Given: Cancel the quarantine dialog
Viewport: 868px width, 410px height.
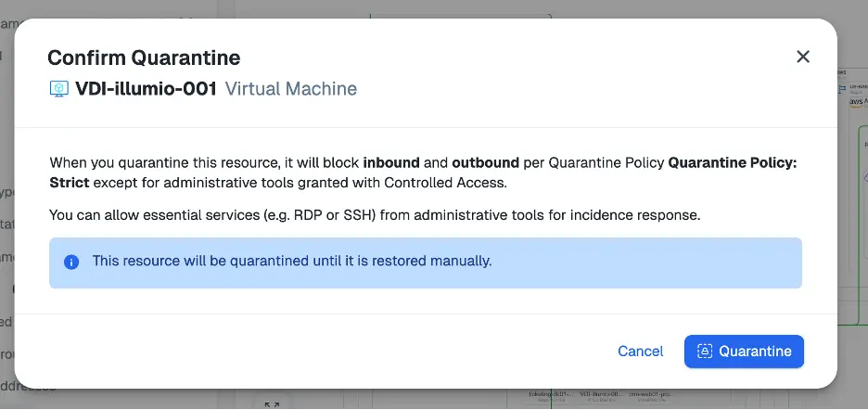Looking at the screenshot, I should (641, 352).
